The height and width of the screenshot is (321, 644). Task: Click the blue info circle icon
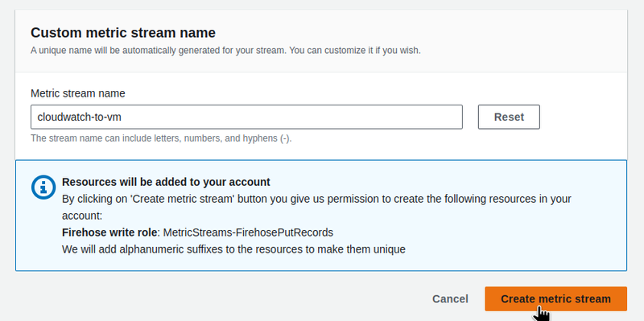43,187
